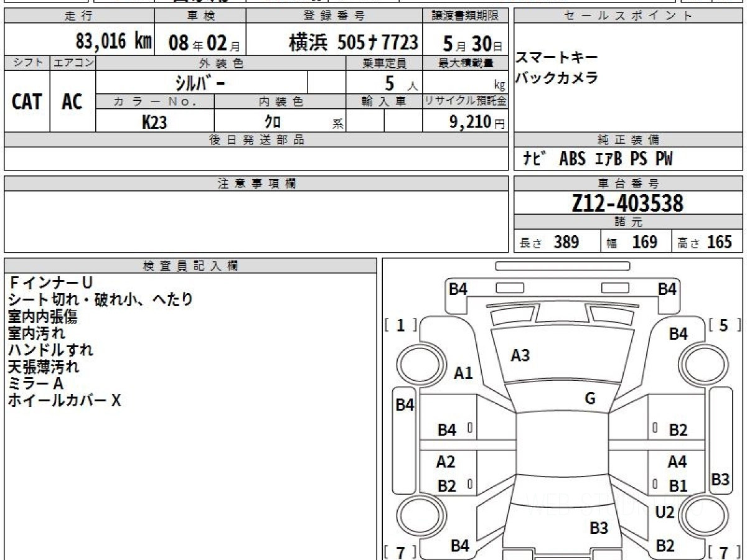This screenshot has width=747, height=560.
Task: Click the mileage value 83,016 km
Action: 114,42
